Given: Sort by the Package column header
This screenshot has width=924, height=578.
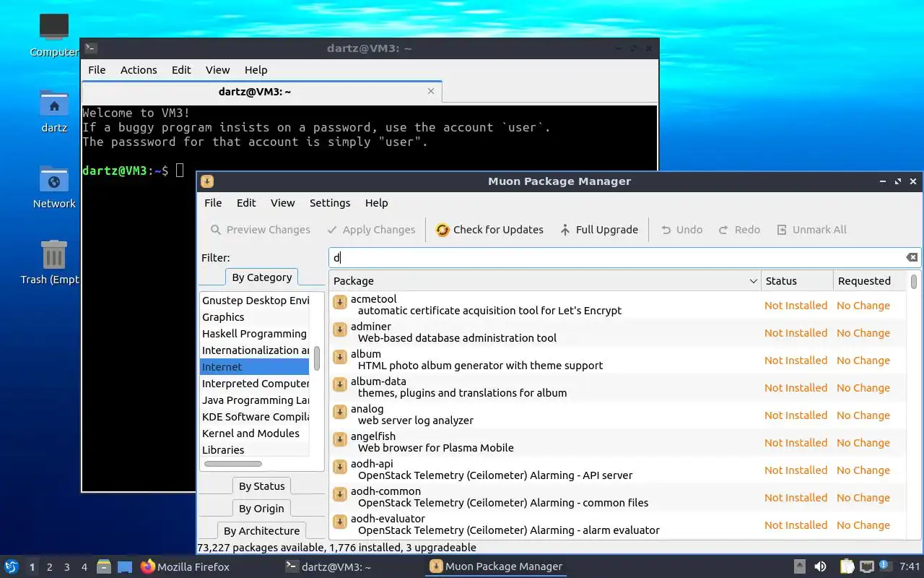Looking at the screenshot, I should [x=544, y=281].
